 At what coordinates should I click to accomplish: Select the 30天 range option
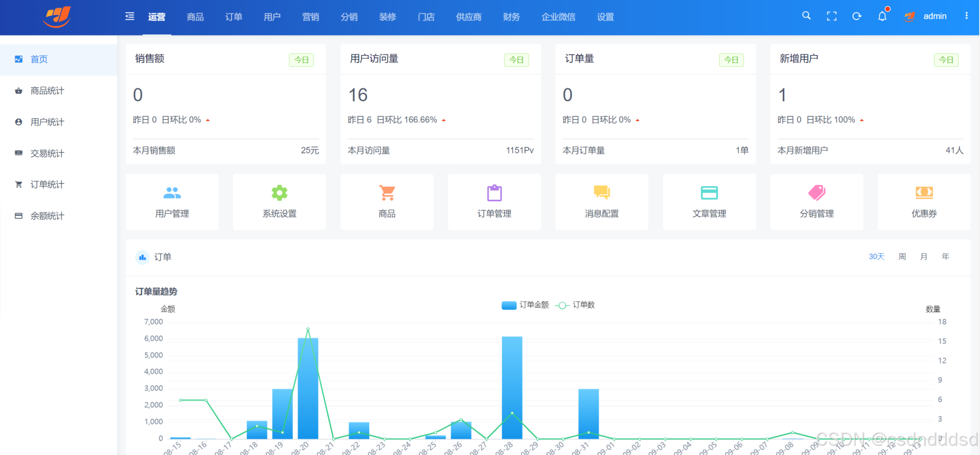coord(877,256)
